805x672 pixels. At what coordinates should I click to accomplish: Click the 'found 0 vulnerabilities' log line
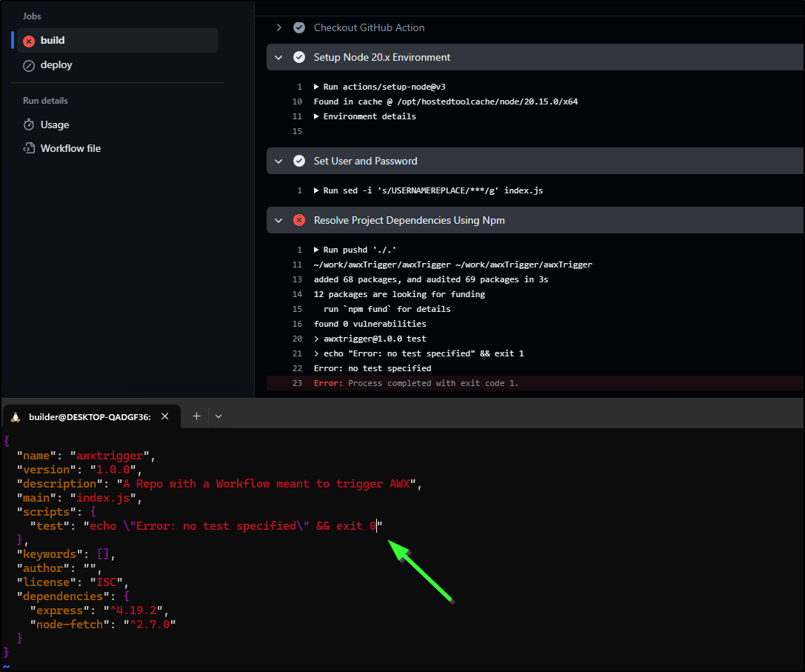pyautogui.click(x=370, y=325)
